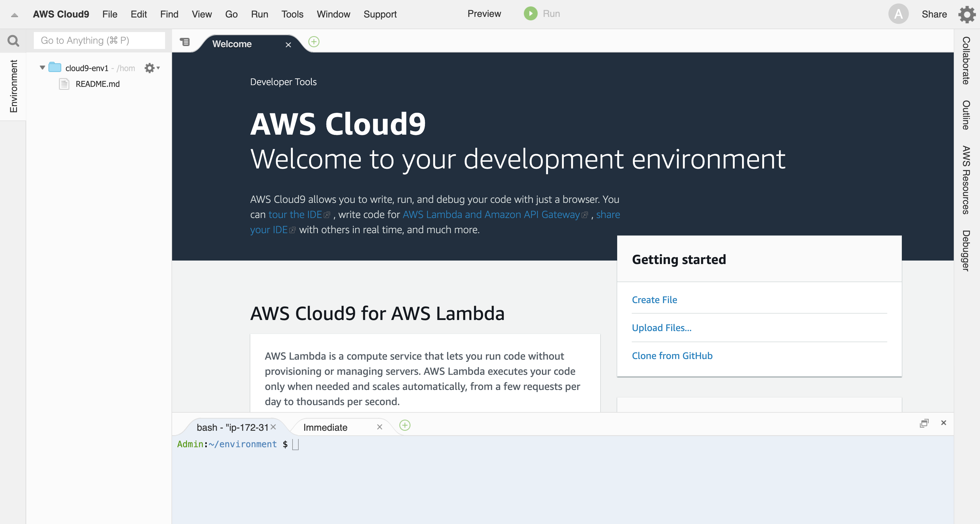Add a new editor tab with plus

tap(314, 41)
